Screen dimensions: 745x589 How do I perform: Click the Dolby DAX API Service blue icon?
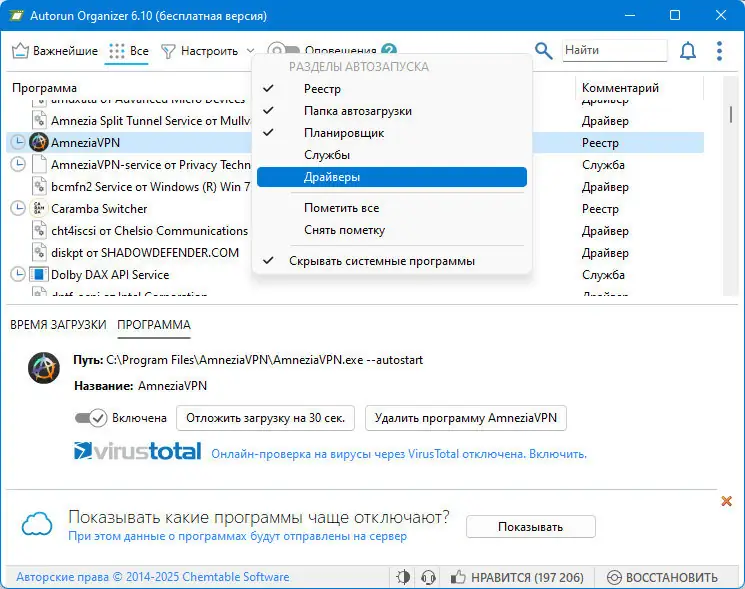(39, 275)
